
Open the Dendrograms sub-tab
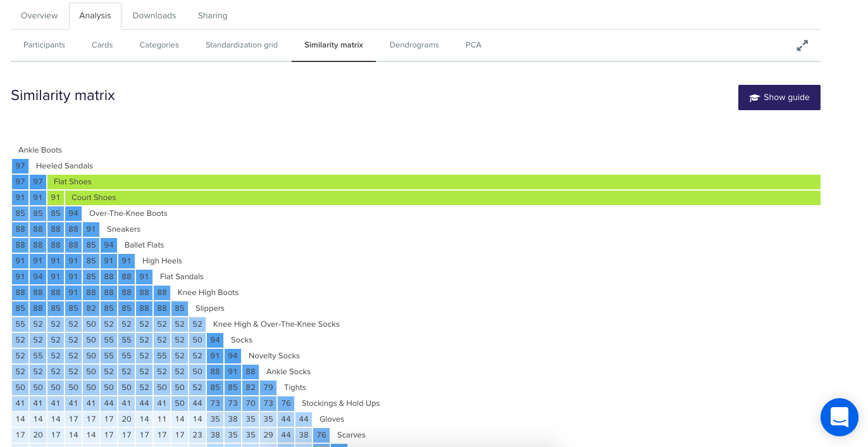click(x=414, y=45)
